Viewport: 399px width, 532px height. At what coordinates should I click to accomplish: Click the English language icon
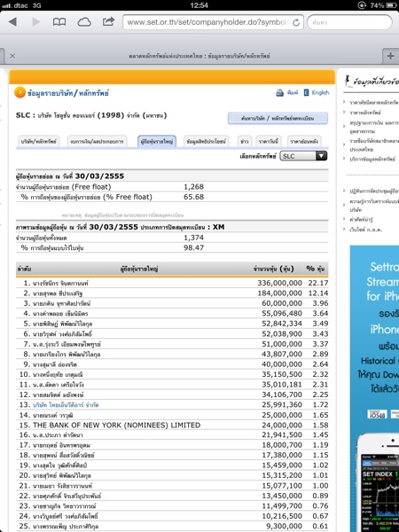[306, 92]
